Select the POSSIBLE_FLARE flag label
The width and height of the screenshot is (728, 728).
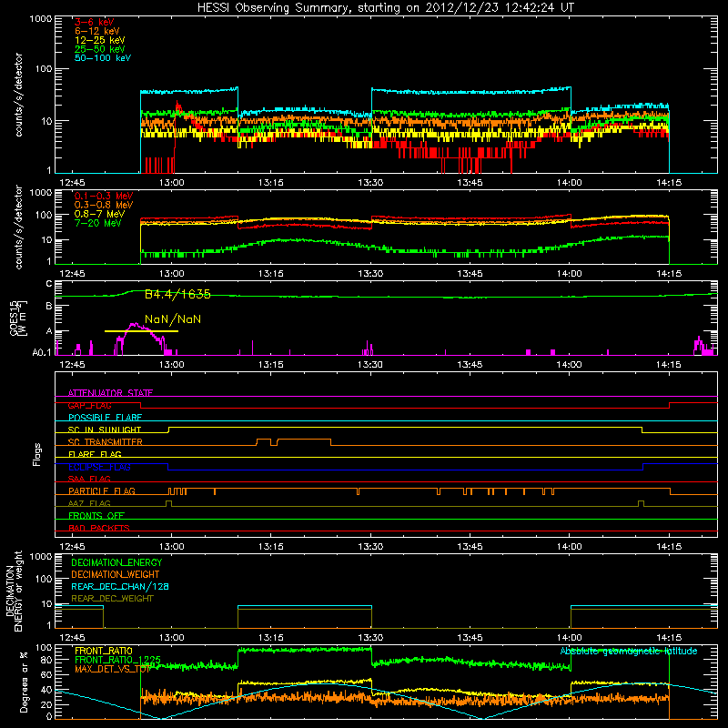(x=105, y=418)
